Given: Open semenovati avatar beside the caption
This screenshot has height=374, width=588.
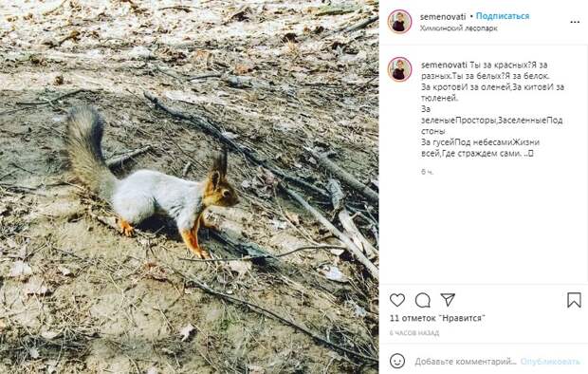Looking at the screenshot, I should click(400, 69).
